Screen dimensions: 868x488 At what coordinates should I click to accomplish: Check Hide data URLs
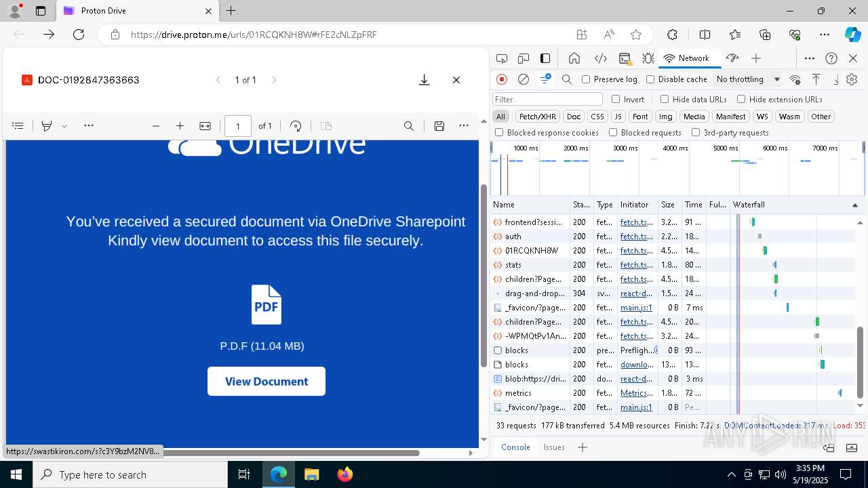coord(694,99)
